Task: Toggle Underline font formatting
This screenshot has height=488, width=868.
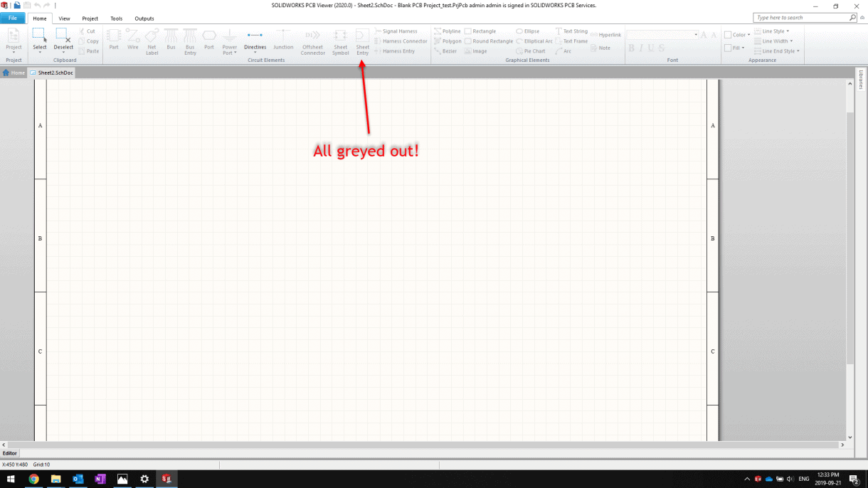Action: pos(651,48)
